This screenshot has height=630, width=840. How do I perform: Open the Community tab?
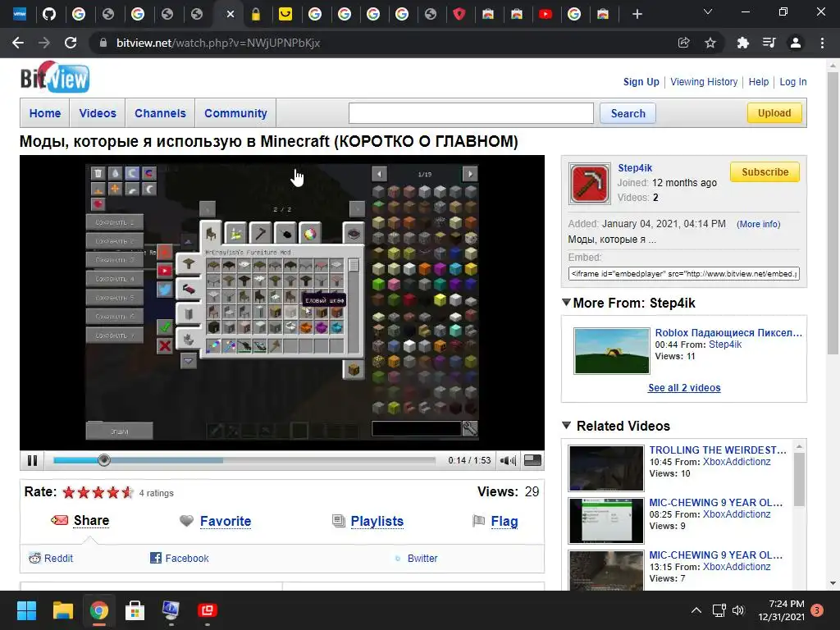(x=235, y=113)
